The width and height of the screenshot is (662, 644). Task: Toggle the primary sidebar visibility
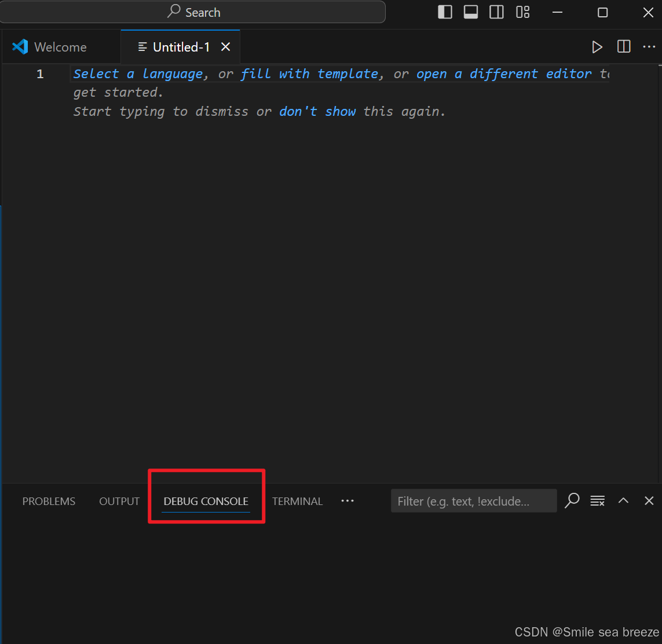tap(445, 12)
